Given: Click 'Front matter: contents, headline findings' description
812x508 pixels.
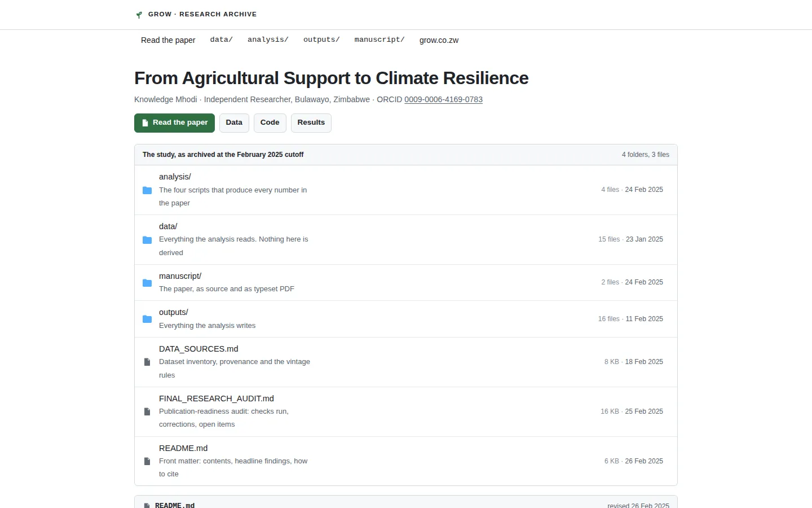Looking at the screenshot, I should click(x=233, y=467).
